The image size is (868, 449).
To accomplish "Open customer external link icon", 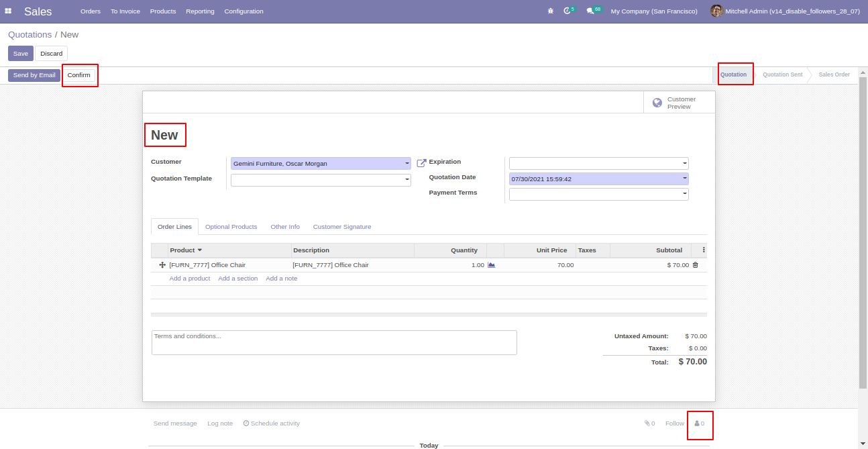I will point(421,163).
